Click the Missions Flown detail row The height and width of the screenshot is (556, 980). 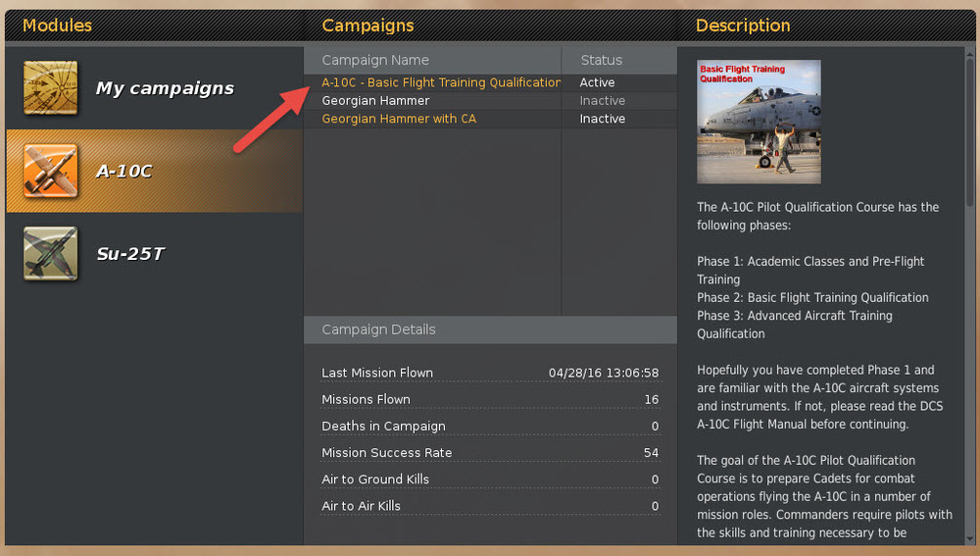[x=490, y=399]
